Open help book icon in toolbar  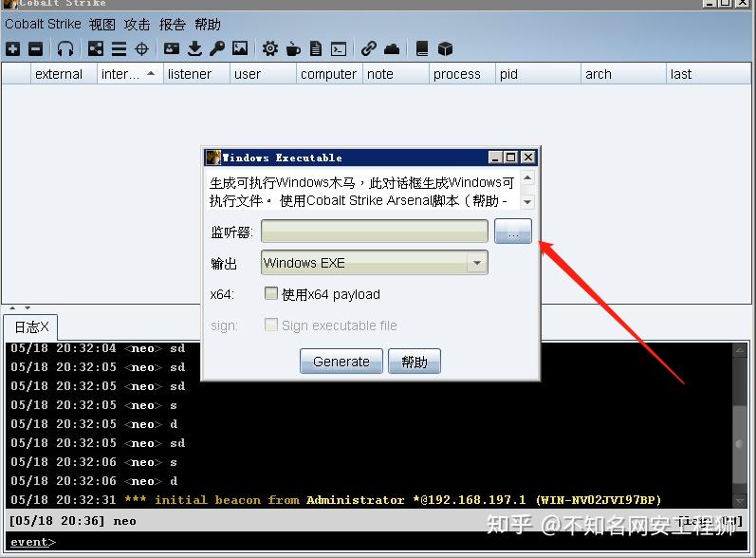coord(422,48)
